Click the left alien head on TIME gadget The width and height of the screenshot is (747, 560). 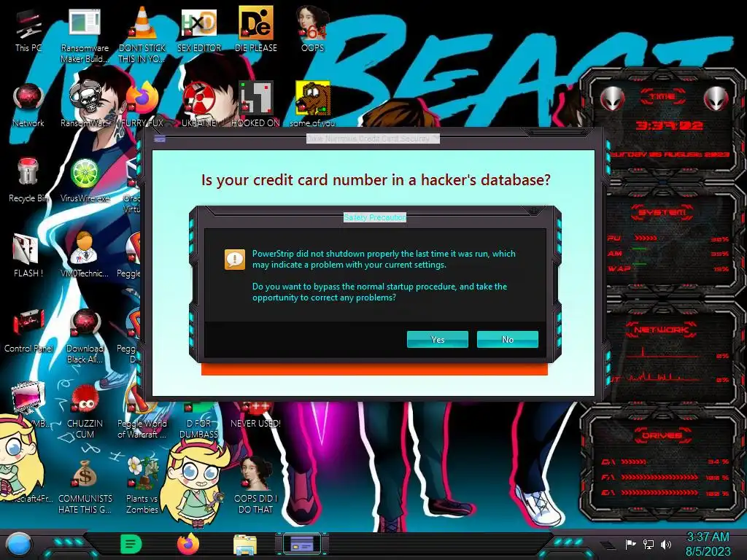click(612, 98)
